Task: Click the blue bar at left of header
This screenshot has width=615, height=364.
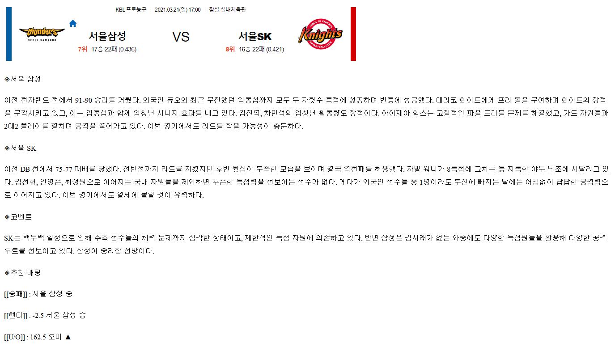Action: [x=9, y=34]
